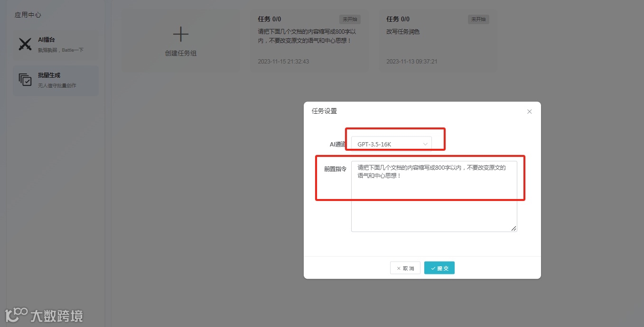This screenshot has width=644, height=327.
Task: Click inside the 前置指令 text area
Action: pyautogui.click(x=434, y=196)
